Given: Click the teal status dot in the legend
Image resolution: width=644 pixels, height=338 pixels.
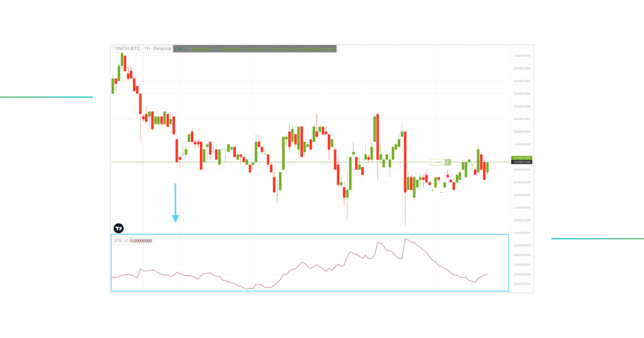Looking at the screenshot, I should [179, 49].
